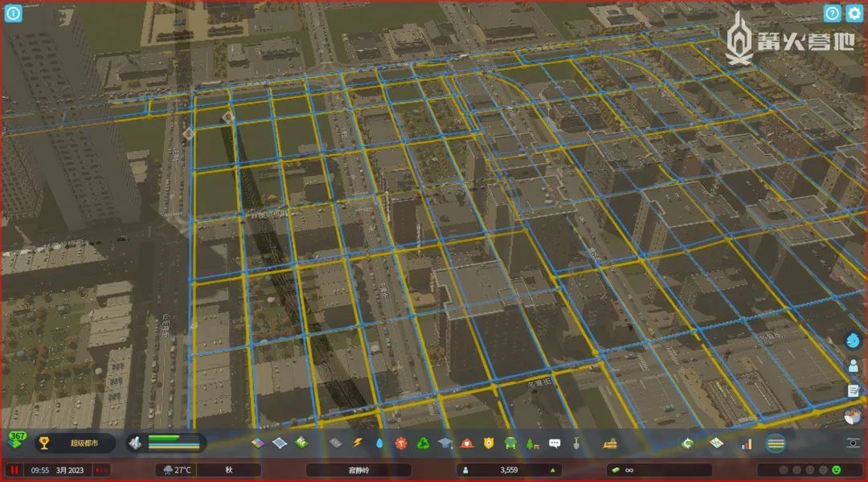Pause the simulation with red pause button
Image resolution: width=868 pixels, height=482 pixels.
pyautogui.click(x=14, y=471)
